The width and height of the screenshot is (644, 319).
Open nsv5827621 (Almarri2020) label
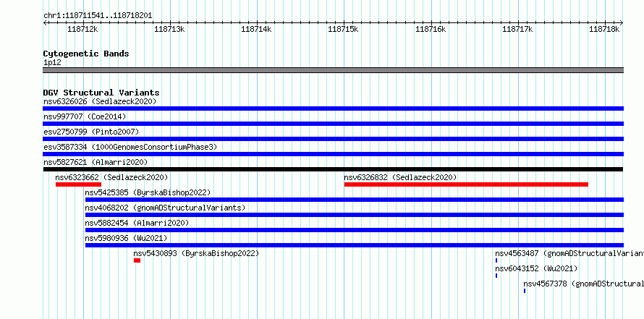tap(96, 162)
